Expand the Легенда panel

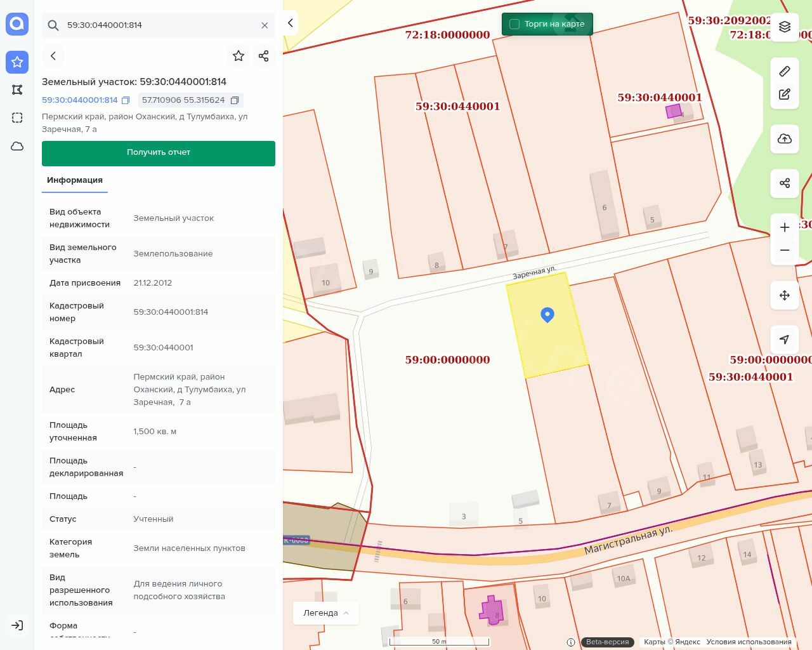326,613
